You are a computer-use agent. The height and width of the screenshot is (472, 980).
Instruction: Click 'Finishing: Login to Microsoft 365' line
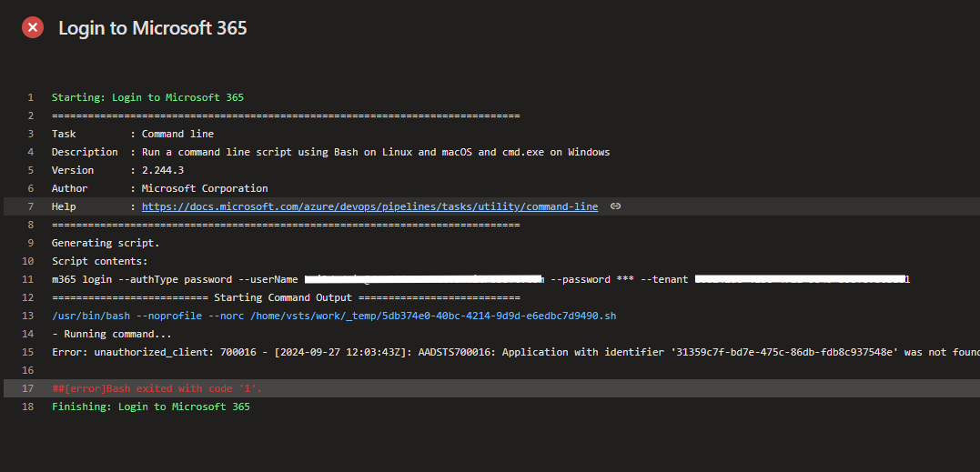pyautogui.click(x=151, y=407)
